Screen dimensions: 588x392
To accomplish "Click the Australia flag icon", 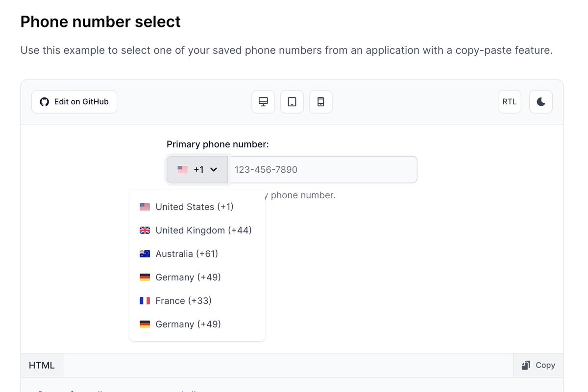I will (145, 254).
